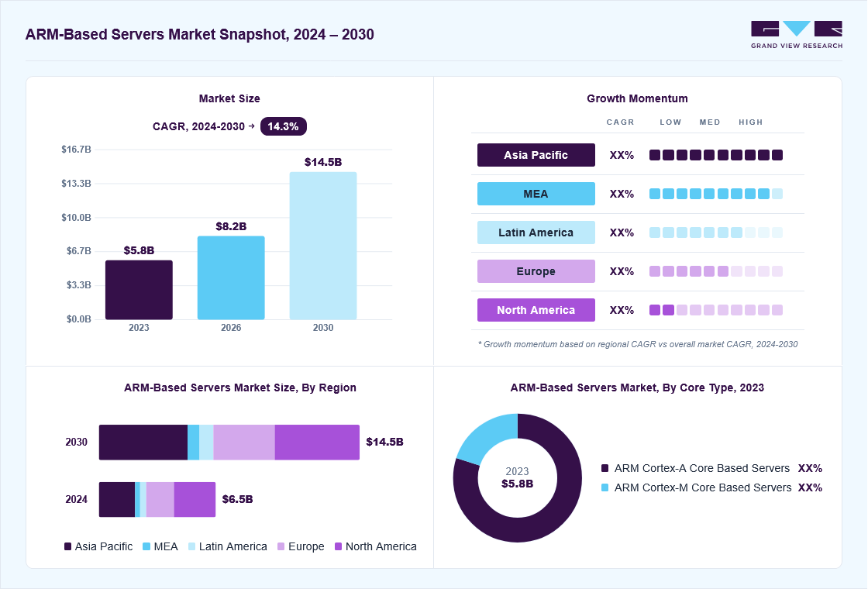Select the North America segment of 2030 bar
This screenshot has width=868, height=589.
coord(317,443)
